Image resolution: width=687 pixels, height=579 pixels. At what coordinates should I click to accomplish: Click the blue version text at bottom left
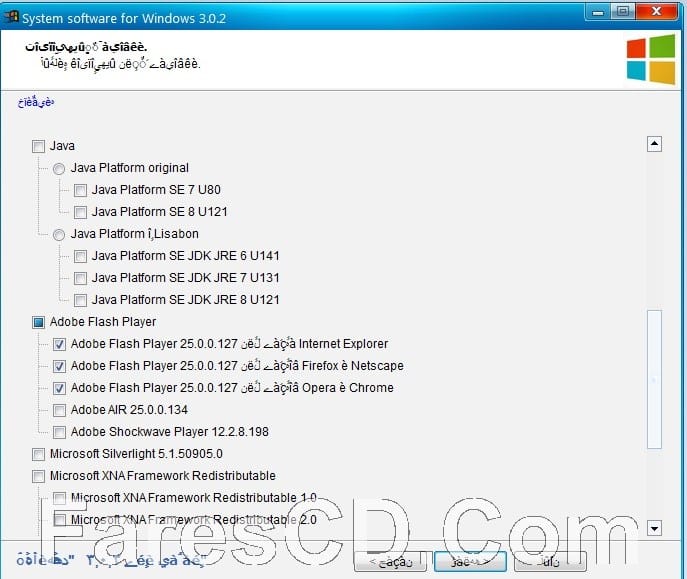click(x=110, y=560)
